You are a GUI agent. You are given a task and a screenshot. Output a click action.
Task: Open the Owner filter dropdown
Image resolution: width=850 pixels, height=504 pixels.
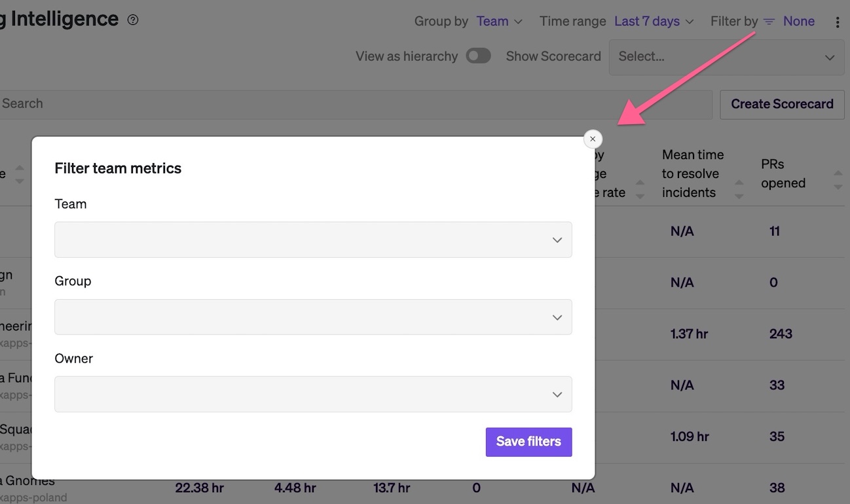[313, 394]
